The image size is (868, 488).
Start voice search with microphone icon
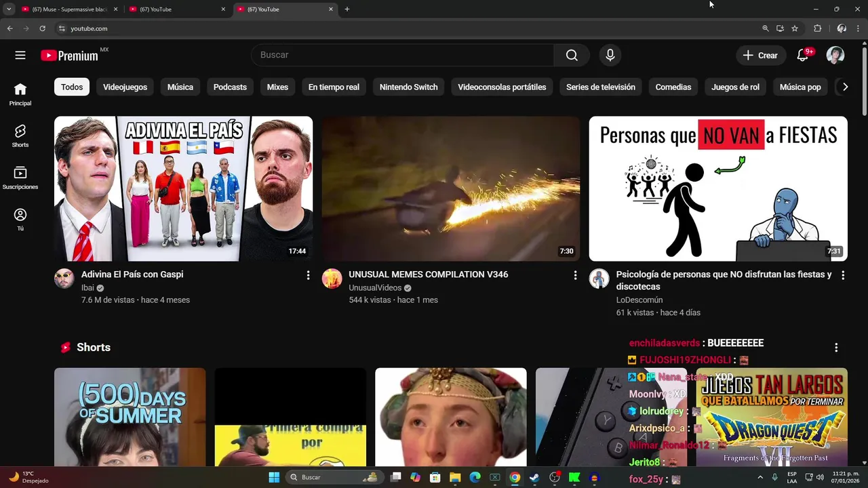pos(610,55)
